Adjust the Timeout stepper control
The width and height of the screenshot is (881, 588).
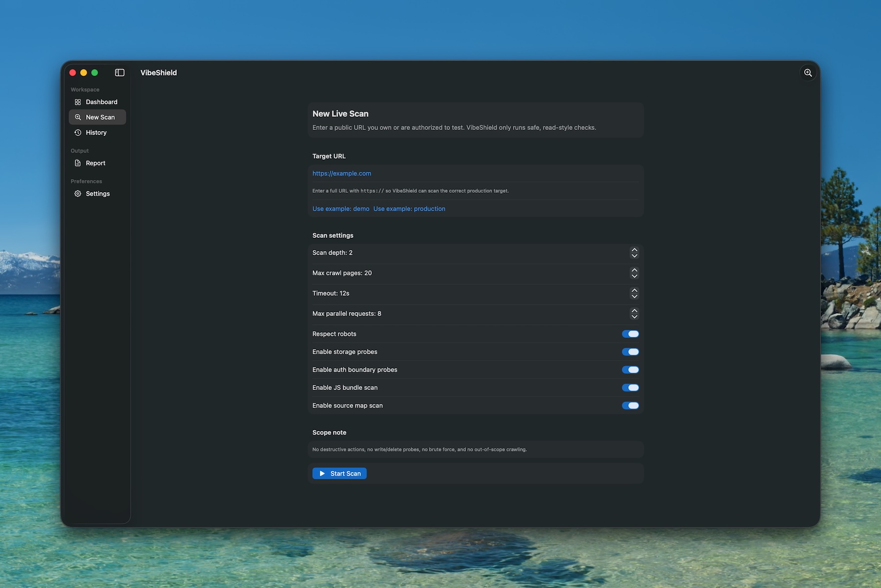634,293
